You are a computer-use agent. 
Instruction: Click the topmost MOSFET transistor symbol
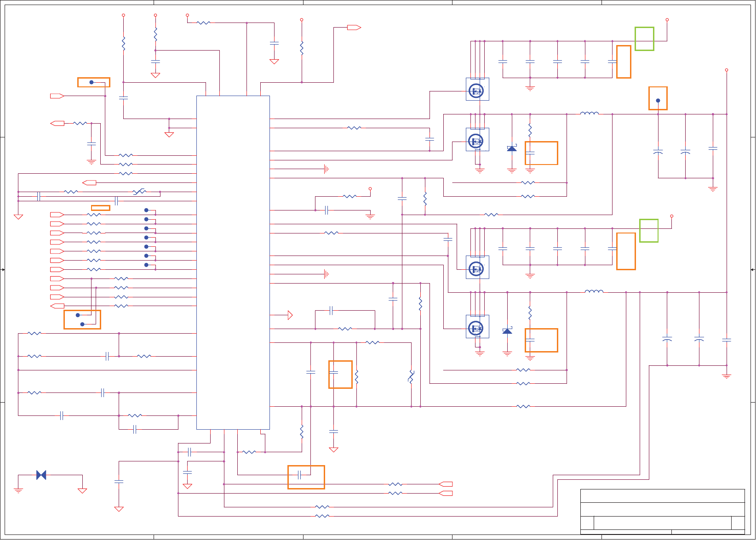tap(477, 90)
